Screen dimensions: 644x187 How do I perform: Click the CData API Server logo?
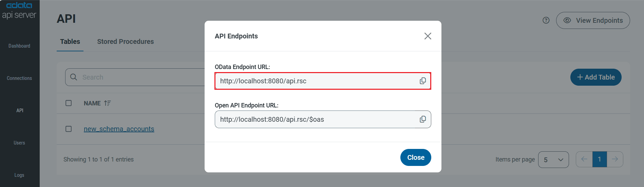pos(19,10)
